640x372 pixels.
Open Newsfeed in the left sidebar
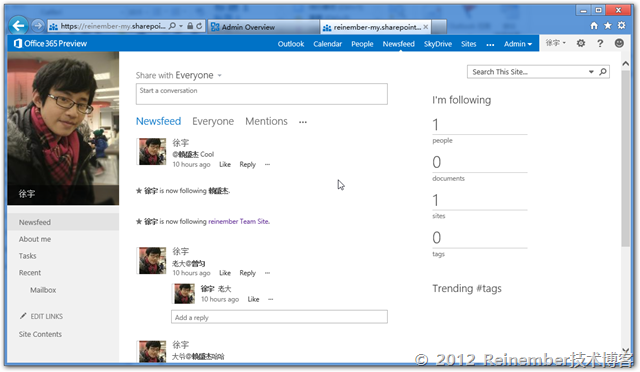[63, 222]
